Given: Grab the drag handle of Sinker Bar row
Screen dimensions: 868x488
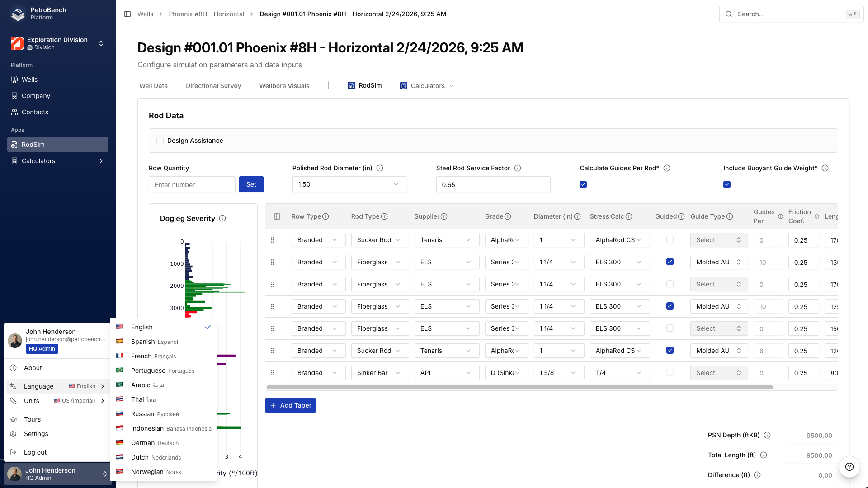Looking at the screenshot, I should click(x=273, y=373).
